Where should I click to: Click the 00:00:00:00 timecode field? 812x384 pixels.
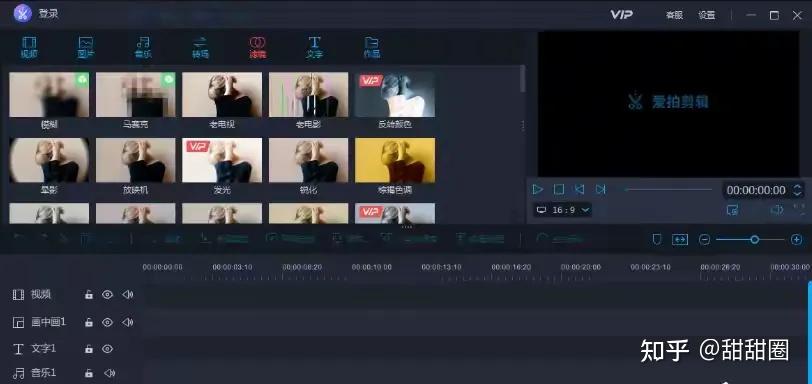[756, 190]
